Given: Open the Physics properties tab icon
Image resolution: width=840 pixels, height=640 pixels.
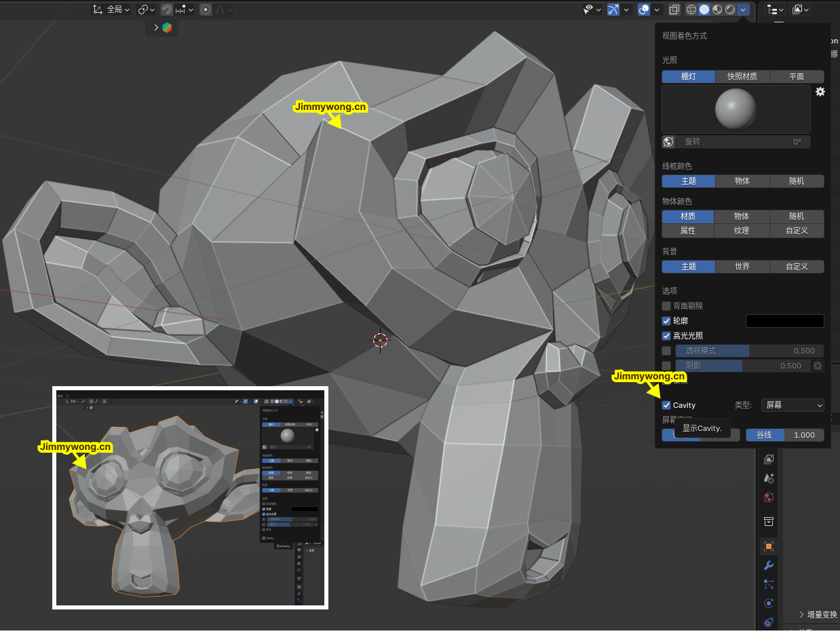Looking at the screenshot, I should pyautogui.click(x=769, y=603).
